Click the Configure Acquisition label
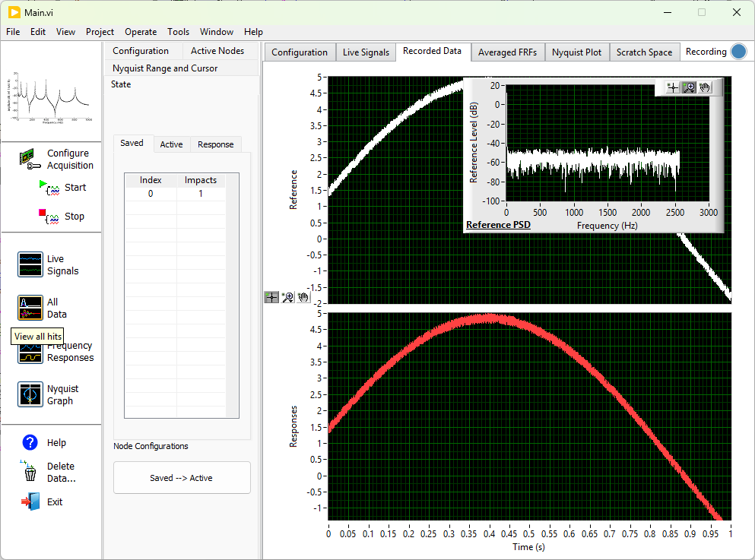The height and width of the screenshot is (560, 755). (70, 160)
